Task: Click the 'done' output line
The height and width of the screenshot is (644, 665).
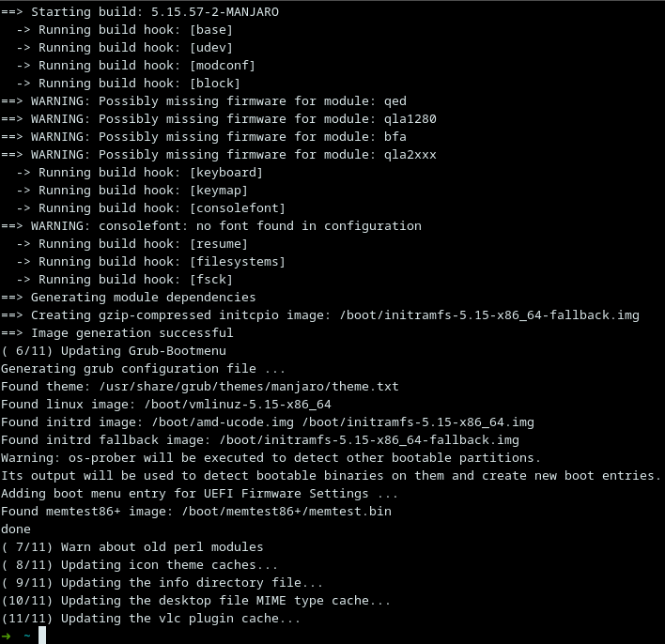Action: tap(16, 529)
